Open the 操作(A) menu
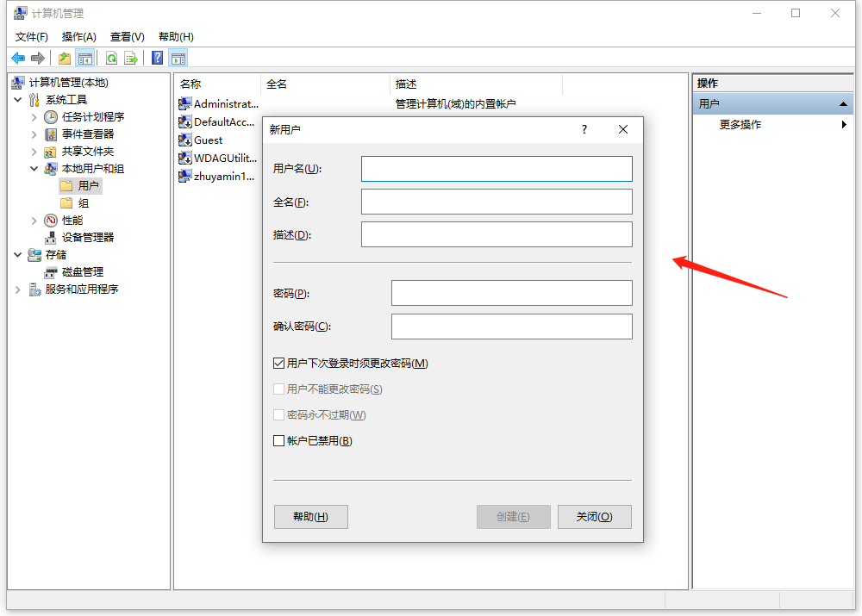The width and height of the screenshot is (862, 616). click(78, 37)
